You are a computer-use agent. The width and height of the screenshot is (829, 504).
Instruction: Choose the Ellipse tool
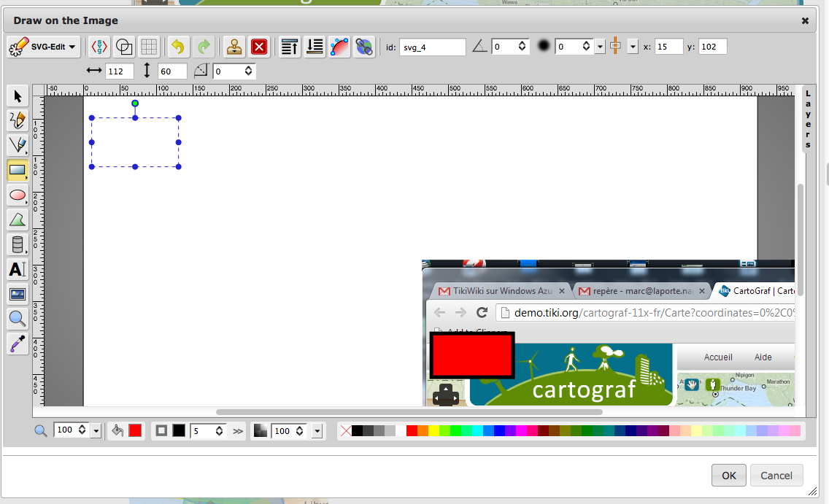(x=18, y=195)
